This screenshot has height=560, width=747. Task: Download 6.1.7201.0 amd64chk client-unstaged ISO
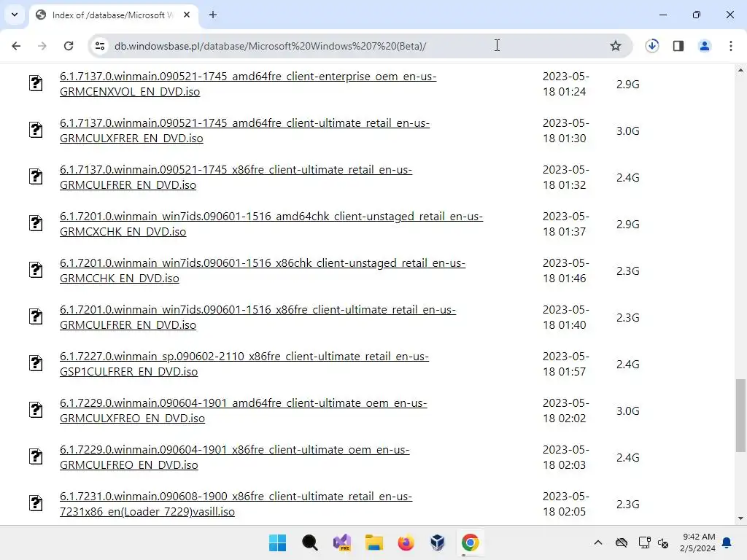(x=271, y=224)
